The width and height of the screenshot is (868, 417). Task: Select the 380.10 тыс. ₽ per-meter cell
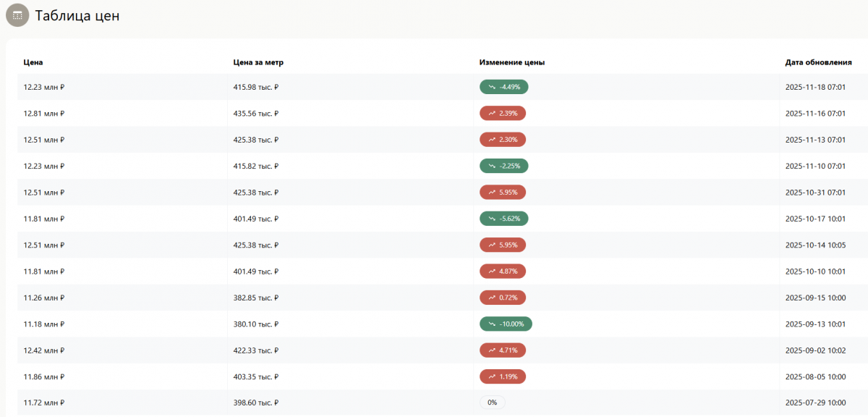coord(256,324)
